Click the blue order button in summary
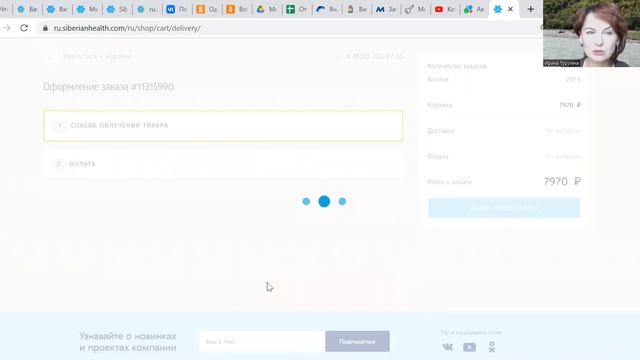The height and width of the screenshot is (360, 640). [x=504, y=208]
